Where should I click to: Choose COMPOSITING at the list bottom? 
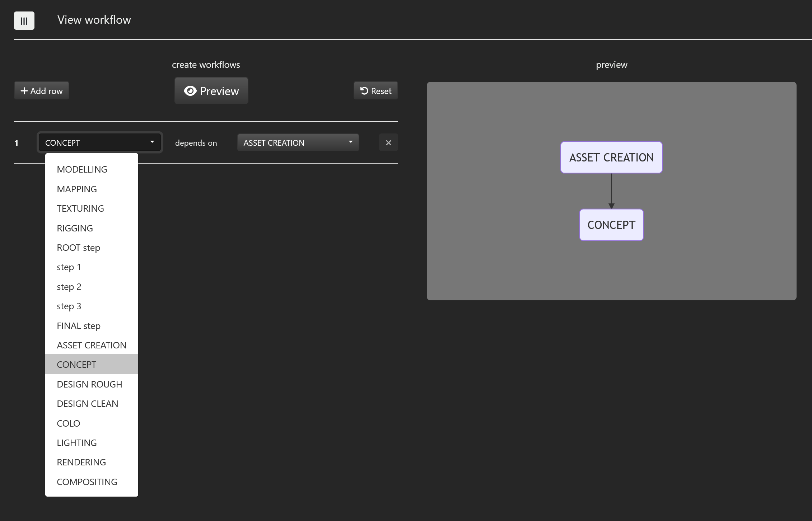click(x=87, y=482)
